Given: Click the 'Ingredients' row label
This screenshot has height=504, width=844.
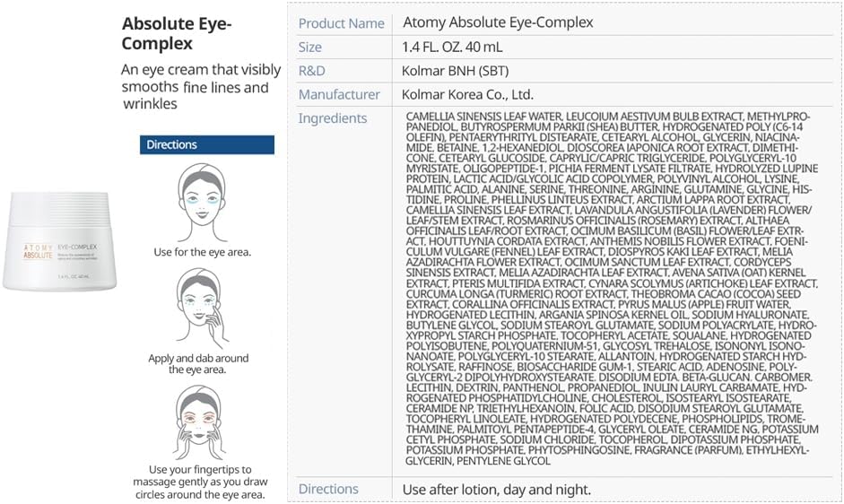Looking at the screenshot, I should [333, 118].
